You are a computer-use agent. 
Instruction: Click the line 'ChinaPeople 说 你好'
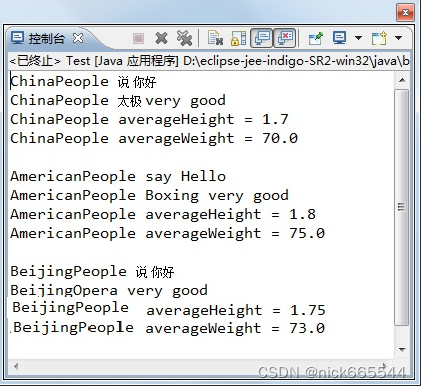coord(83,82)
